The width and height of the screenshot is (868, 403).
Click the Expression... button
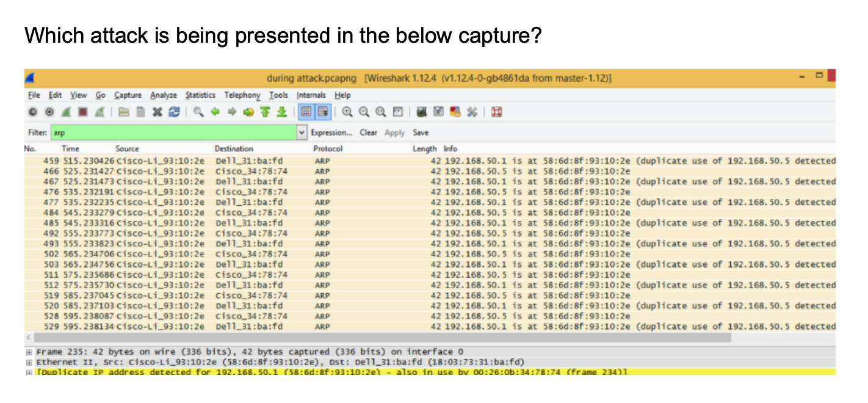coord(331,133)
